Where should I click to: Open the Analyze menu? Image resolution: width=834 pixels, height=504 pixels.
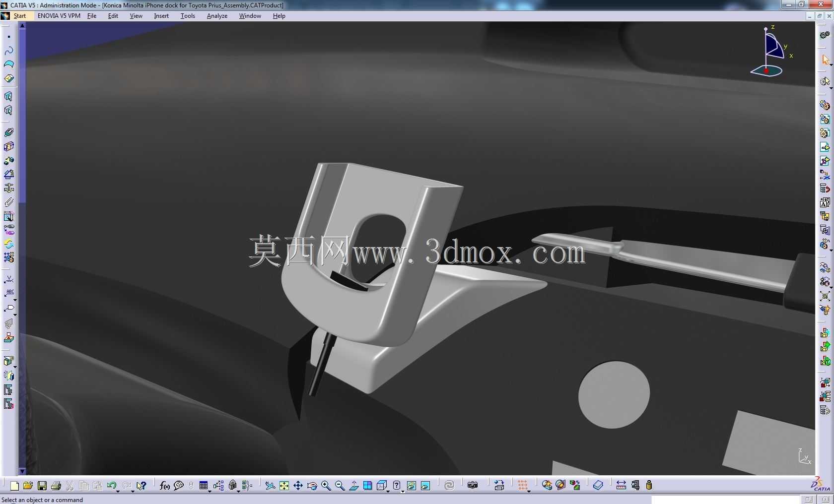(217, 16)
